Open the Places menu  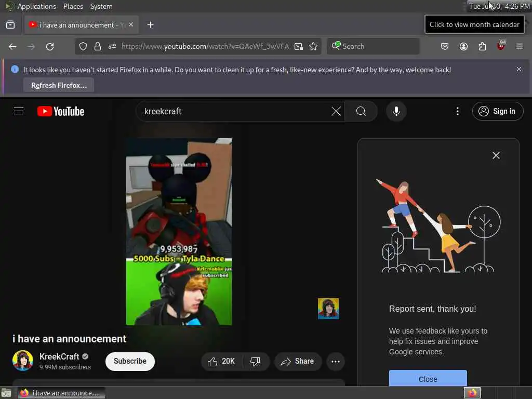click(x=73, y=6)
